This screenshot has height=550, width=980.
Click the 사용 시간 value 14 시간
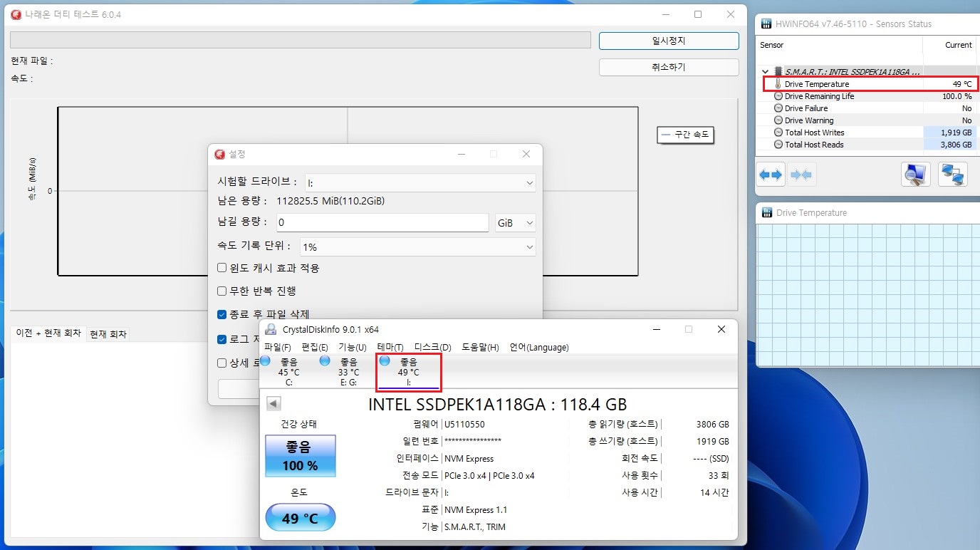tap(714, 492)
